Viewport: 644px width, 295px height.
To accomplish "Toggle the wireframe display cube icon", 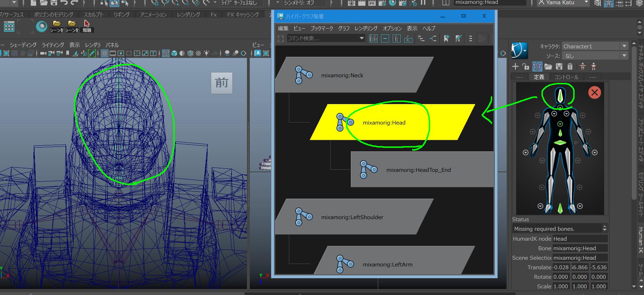I will point(166,53).
